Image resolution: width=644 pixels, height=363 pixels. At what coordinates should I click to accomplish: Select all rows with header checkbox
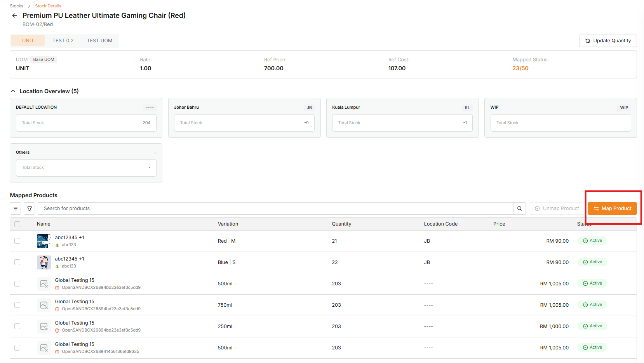coord(17,224)
